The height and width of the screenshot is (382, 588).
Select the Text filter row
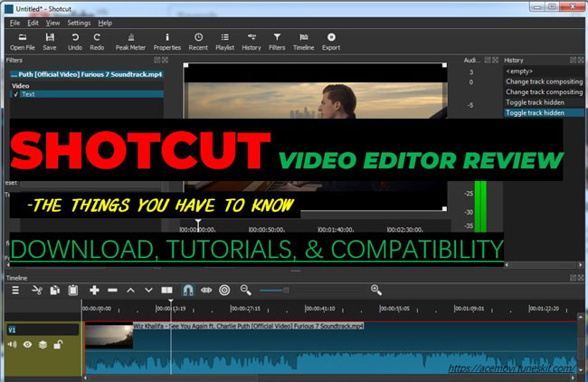[87, 94]
